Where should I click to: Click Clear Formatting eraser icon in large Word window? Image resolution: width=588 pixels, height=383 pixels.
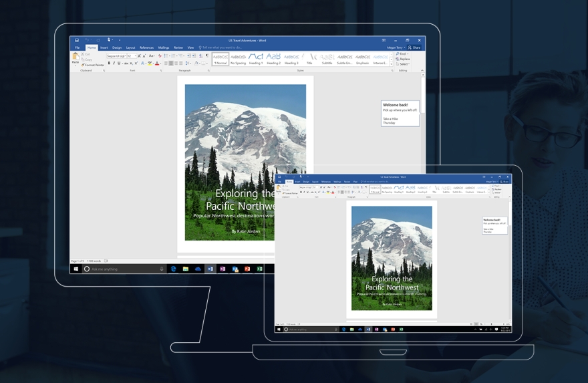click(160, 56)
